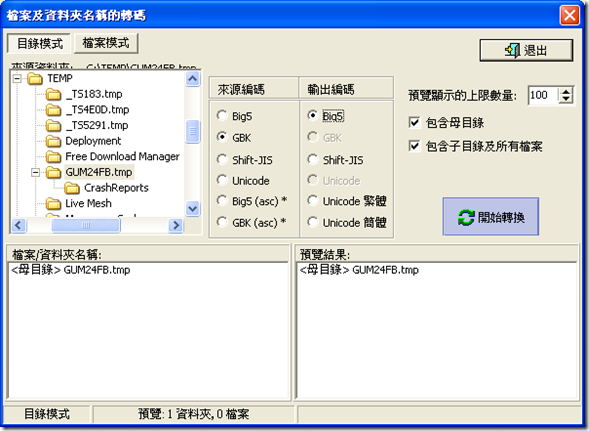589x431 pixels.
Task: Click the TEMP folder icon
Action: tap(35, 79)
